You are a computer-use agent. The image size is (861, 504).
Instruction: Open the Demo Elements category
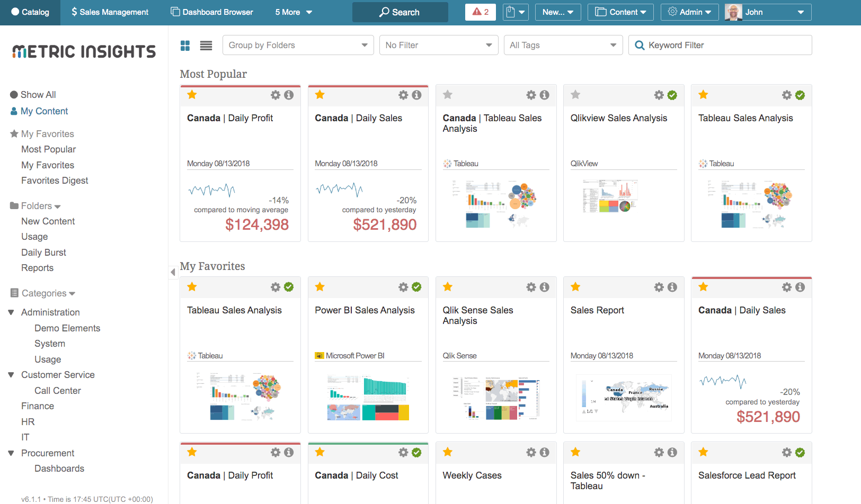click(67, 328)
